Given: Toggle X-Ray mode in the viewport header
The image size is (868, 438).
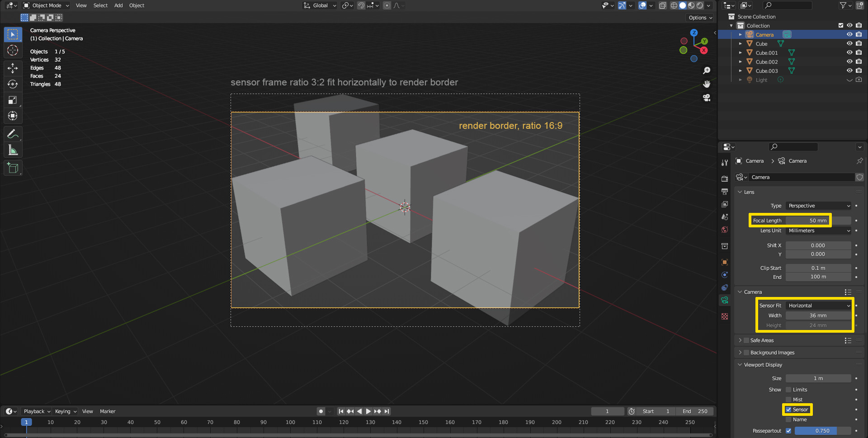Looking at the screenshot, I should (x=662, y=5).
